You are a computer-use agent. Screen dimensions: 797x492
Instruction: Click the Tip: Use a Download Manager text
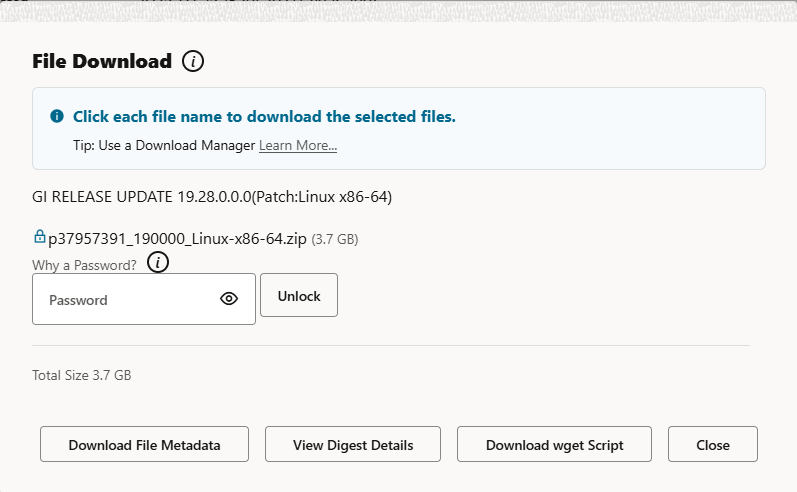click(x=164, y=145)
